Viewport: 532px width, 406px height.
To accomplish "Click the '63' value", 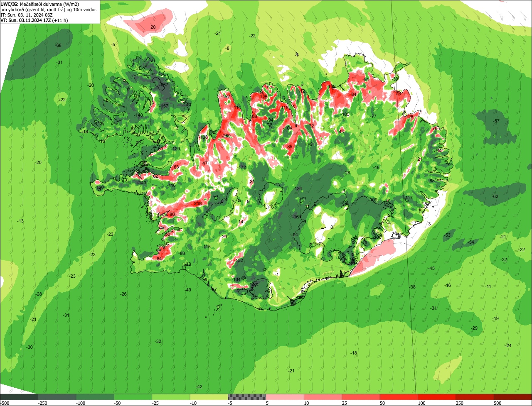I will 176,167.
